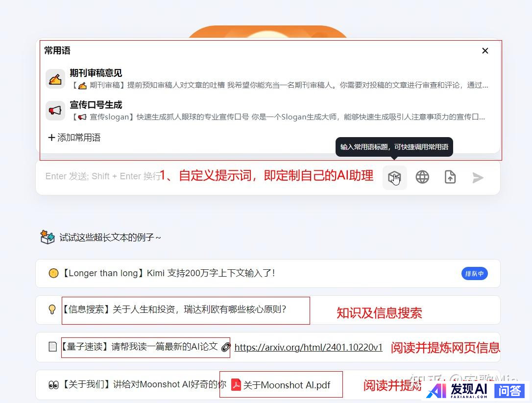Click the pencil icon for 期刊审稿意见
The height and width of the screenshot is (403, 532).
(x=55, y=79)
